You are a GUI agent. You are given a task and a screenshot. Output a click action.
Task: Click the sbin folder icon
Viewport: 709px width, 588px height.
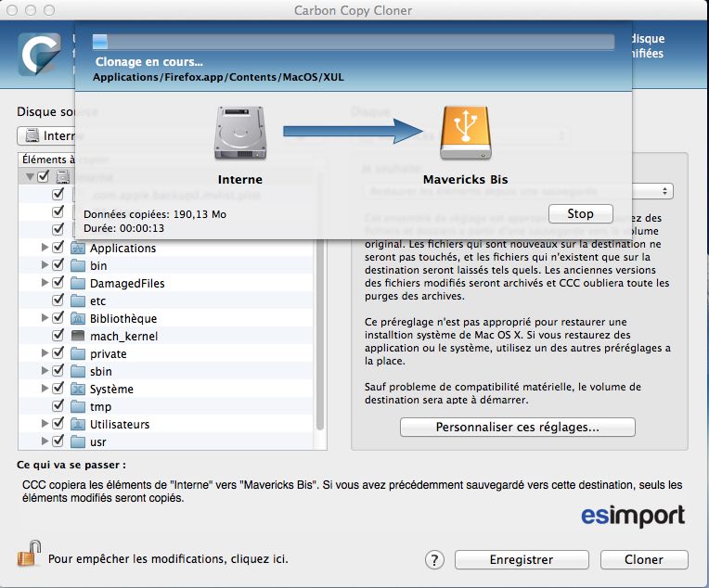click(78, 371)
